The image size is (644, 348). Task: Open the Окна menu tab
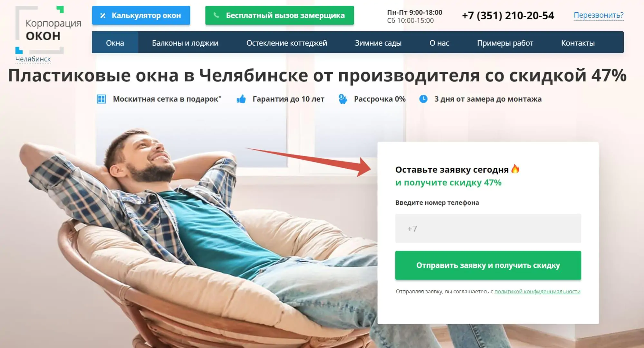[x=115, y=43]
